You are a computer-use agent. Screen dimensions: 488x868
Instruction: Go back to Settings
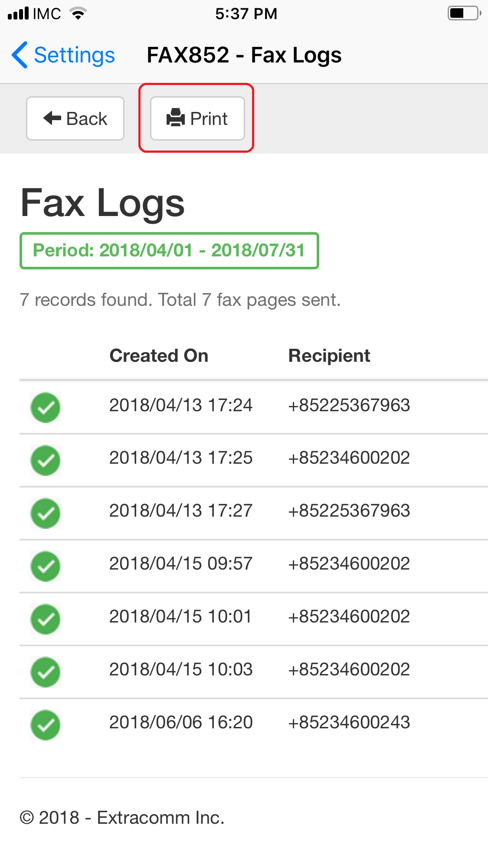click(63, 55)
